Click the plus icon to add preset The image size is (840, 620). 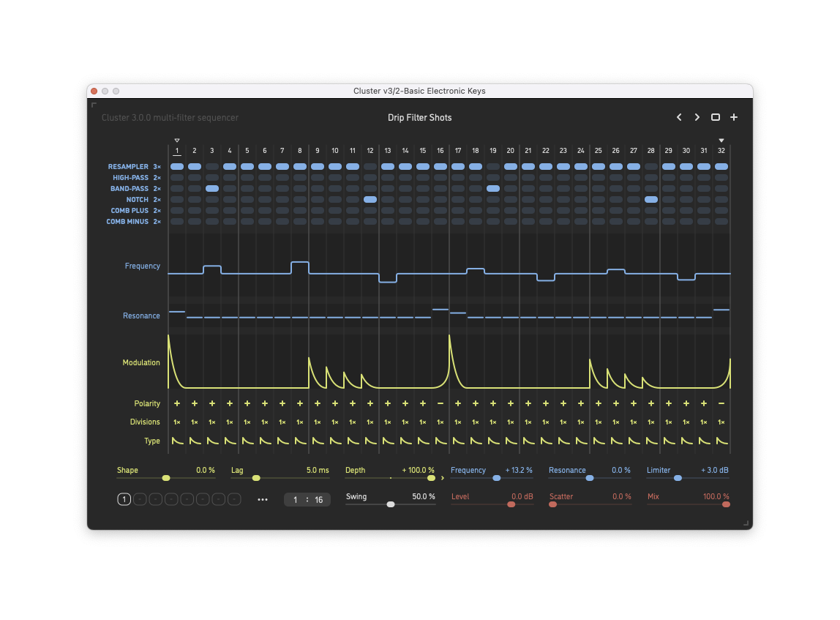(734, 117)
